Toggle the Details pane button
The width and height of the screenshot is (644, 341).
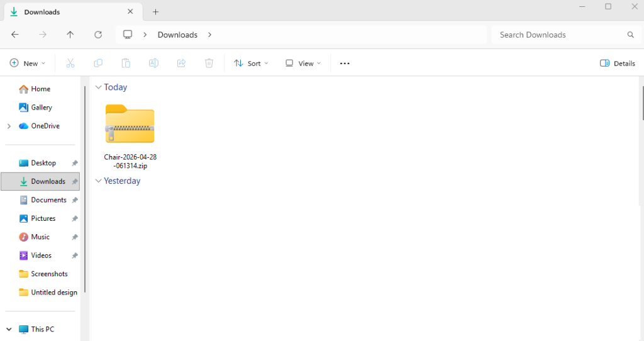618,64
